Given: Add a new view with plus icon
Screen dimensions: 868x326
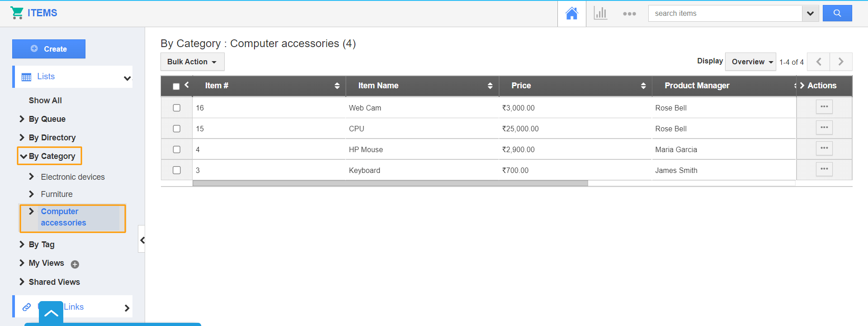Looking at the screenshot, I should (x=75, y=264).
